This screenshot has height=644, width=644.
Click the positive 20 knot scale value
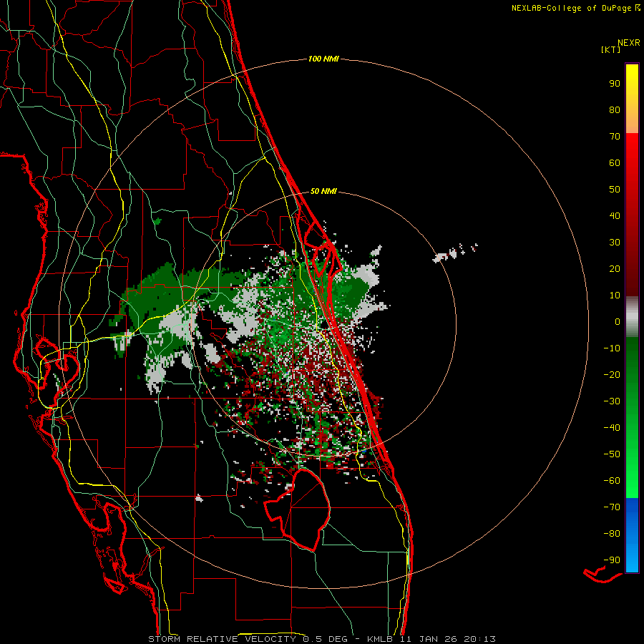pos(615,268)
